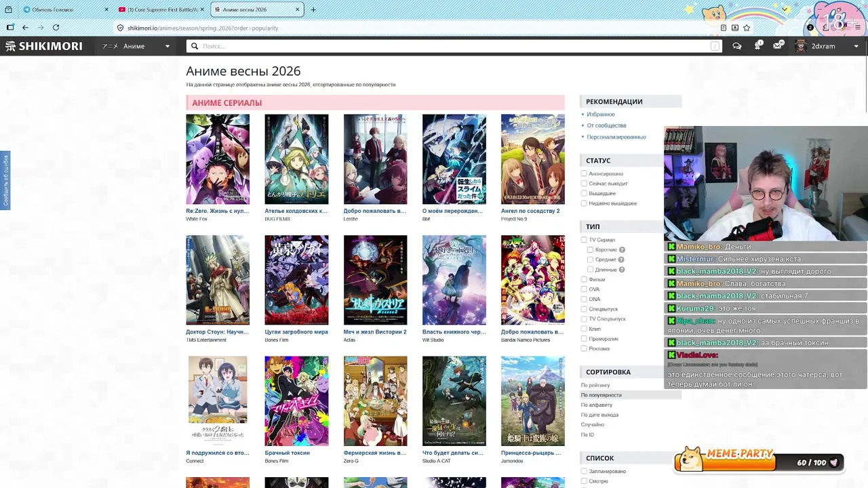Viewport: 868px width, 488px height.
Task: Close the Аниме весны 2026 tab
Action: (x=297, y=9)
